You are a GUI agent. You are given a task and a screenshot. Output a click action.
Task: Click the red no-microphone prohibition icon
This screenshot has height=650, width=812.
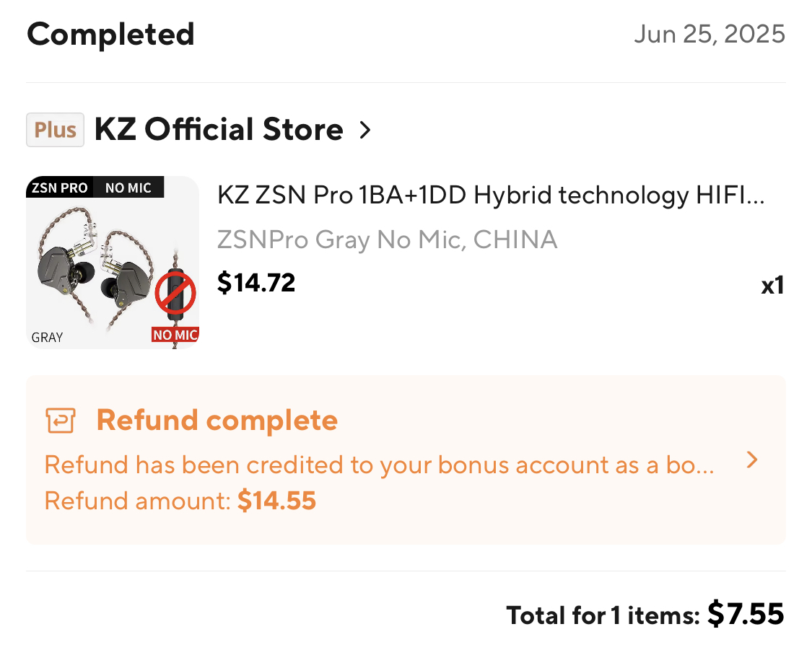coord(175,293)
